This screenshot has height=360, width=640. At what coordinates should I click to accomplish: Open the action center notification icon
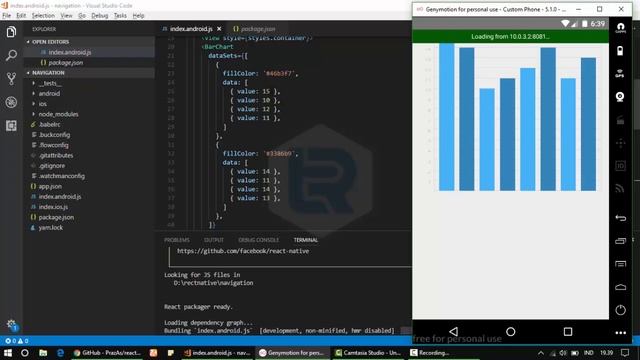pos(625,353)
